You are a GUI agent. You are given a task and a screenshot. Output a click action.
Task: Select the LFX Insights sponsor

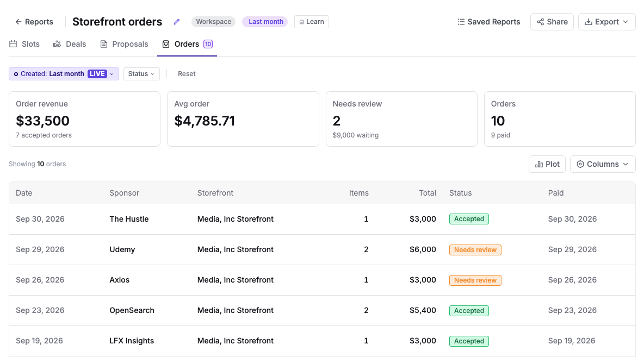[x=132, y=341]
